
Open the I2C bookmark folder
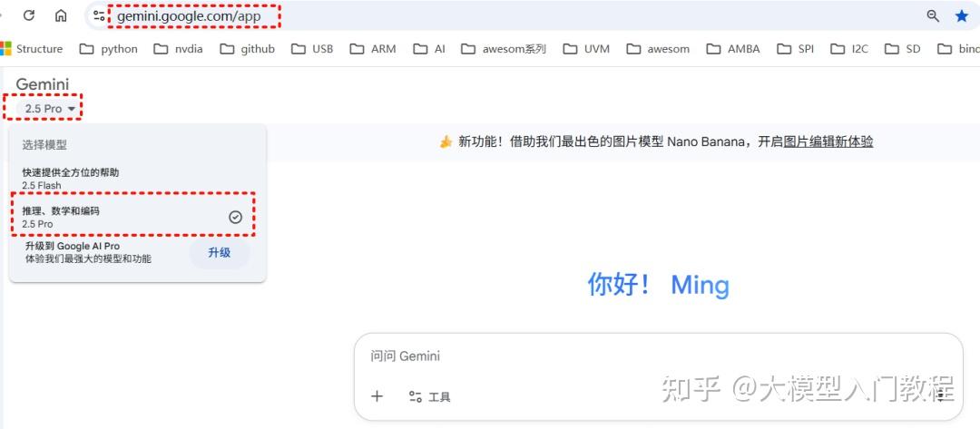849,49
